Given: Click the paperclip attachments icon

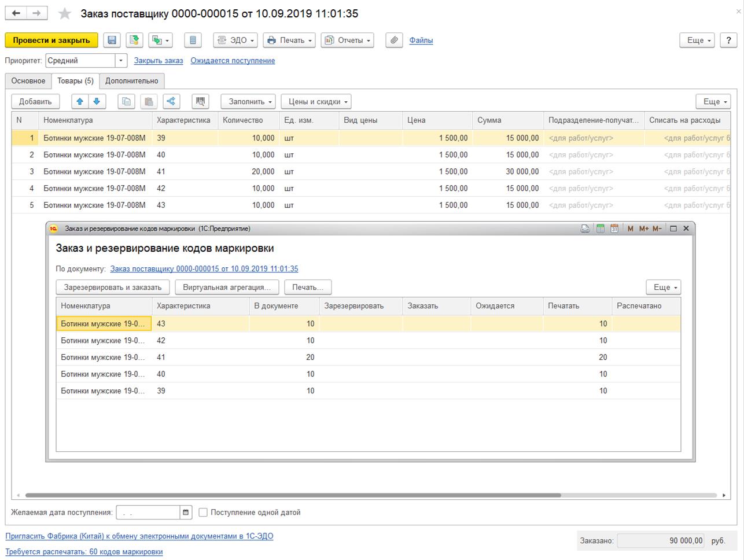Looking at the screenshot, I should pyautogui.click(x=394, y=40).
